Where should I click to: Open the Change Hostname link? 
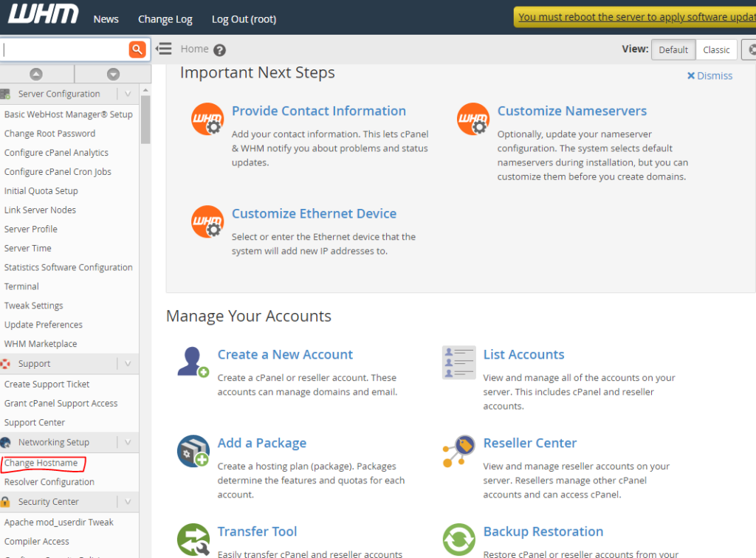(41, 463)
